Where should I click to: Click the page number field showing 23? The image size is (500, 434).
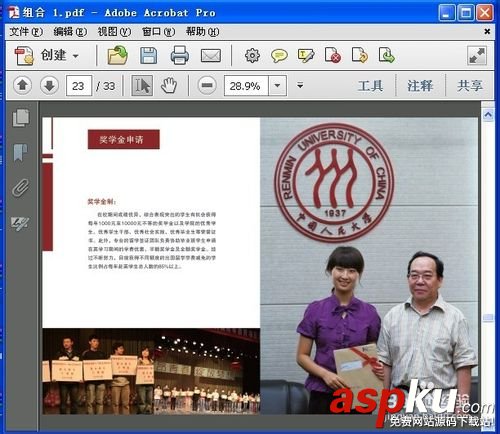tap(79, 86)
